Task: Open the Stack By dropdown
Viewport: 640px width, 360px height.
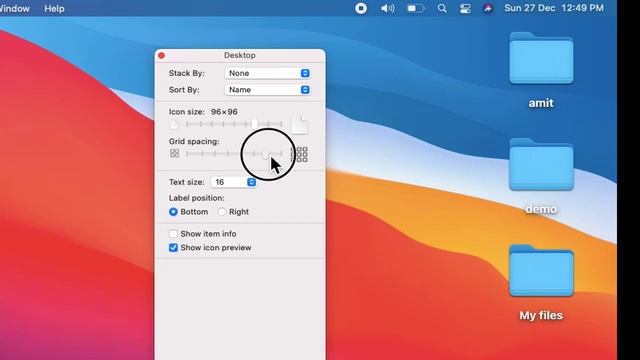Action: tap(267, 73)
